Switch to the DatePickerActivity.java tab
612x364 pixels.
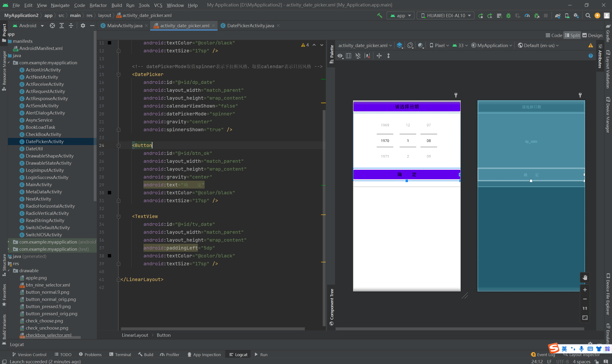250,26
